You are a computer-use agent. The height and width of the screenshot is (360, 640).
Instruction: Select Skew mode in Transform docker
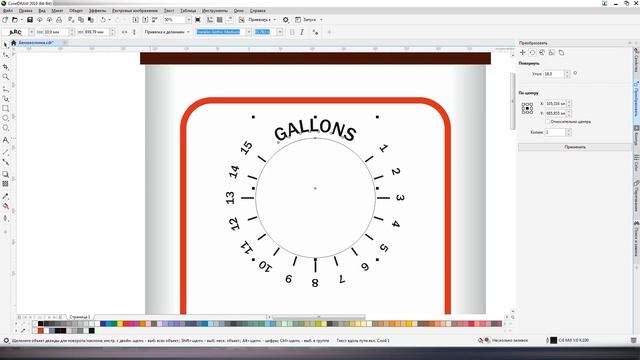pyautogui.click(x=562, y=53)
